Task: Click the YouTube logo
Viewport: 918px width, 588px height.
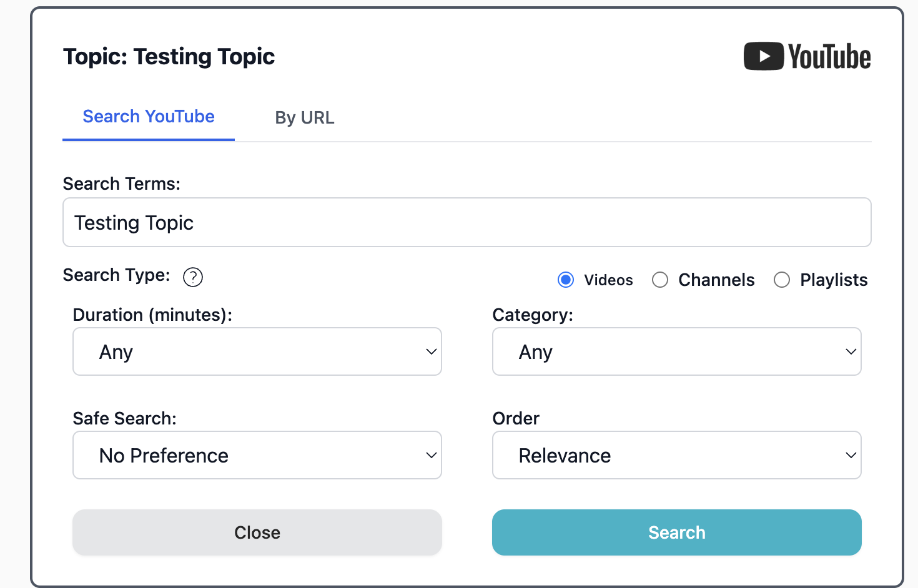Action: point(807,56)
